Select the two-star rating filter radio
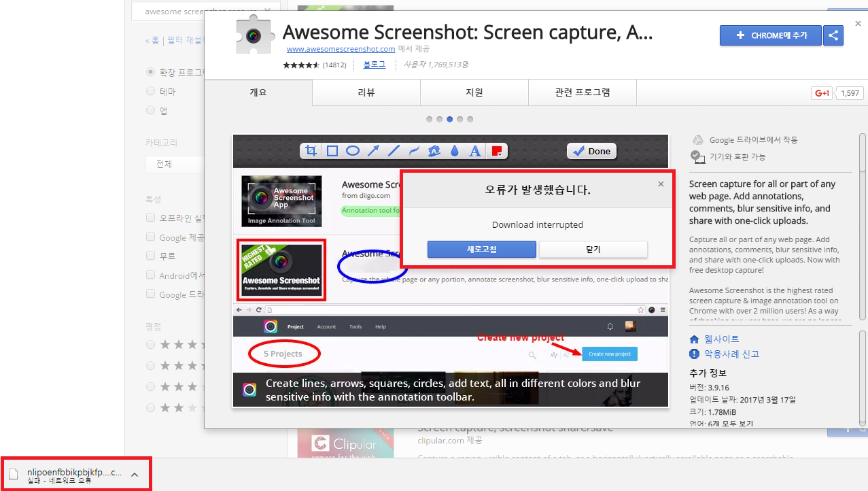This screenshot has width=868, height=491. (x=150, y=407)
